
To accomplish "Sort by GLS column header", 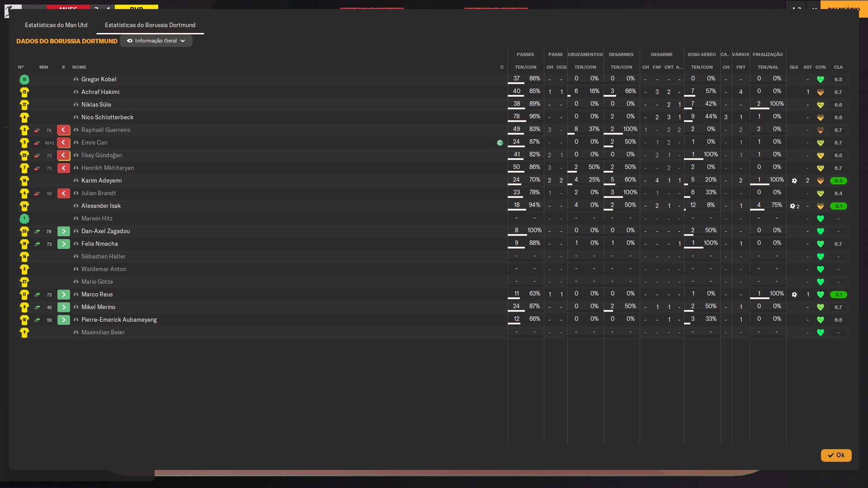I will [x=794, y=67].
